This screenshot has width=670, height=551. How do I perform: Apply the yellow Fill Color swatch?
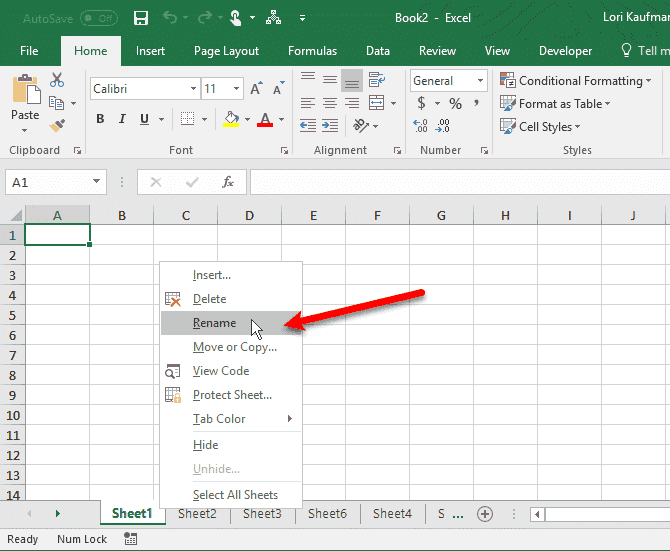coord(232,119)
